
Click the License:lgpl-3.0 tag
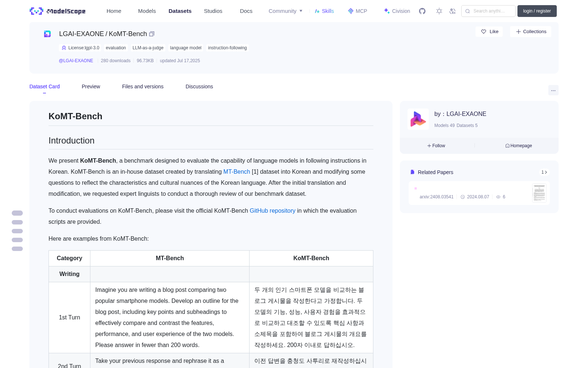coord(80,48)
